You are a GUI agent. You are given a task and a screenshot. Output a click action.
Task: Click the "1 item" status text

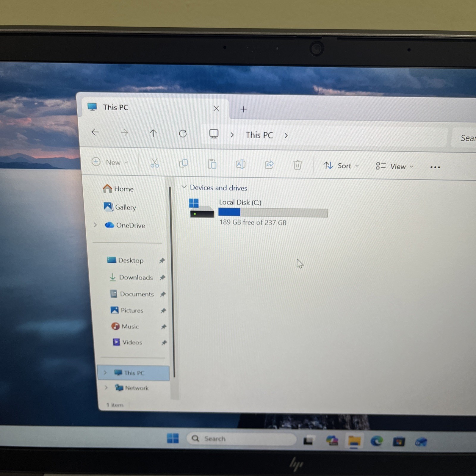115,405
